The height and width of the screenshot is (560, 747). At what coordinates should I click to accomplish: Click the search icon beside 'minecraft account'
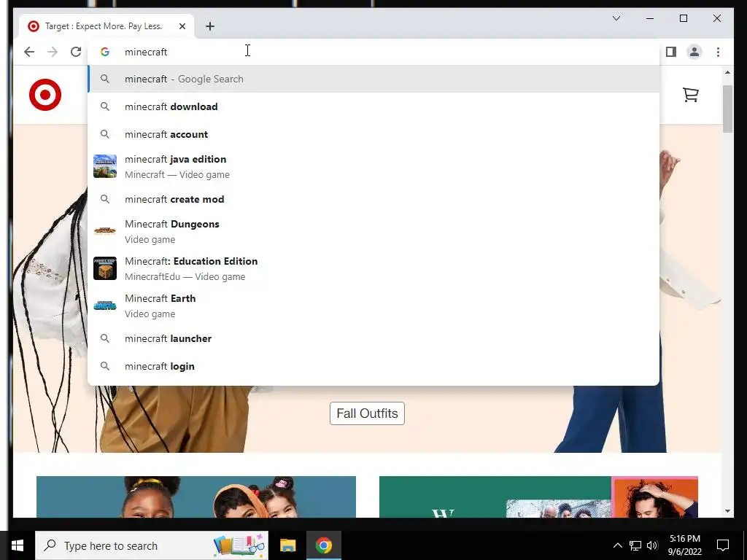pyautogui.click(x=105, y=134)
